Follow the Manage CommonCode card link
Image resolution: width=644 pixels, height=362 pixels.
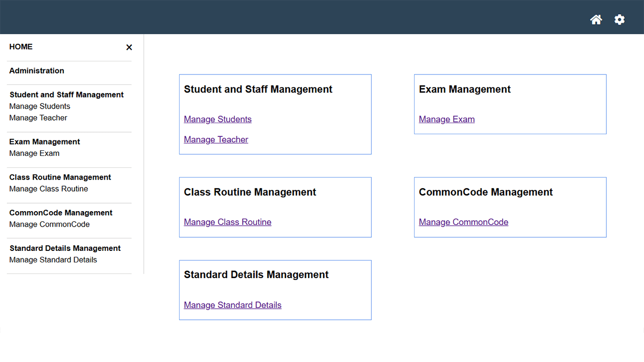click(x=463, y=222)
